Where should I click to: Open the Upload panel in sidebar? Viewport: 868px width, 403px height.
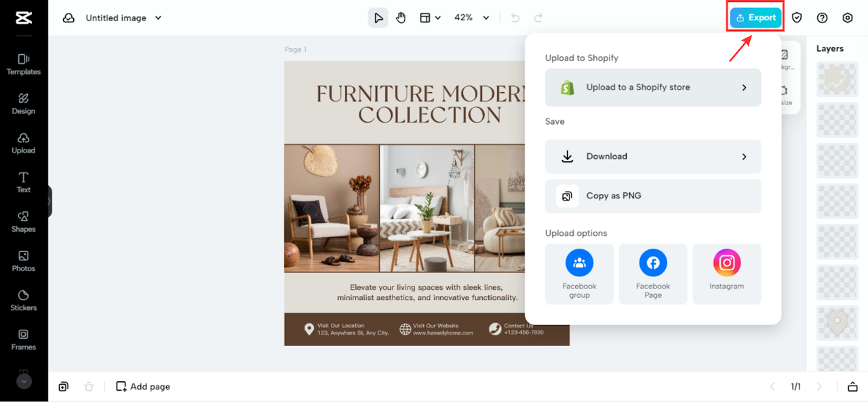pos(24,143)
